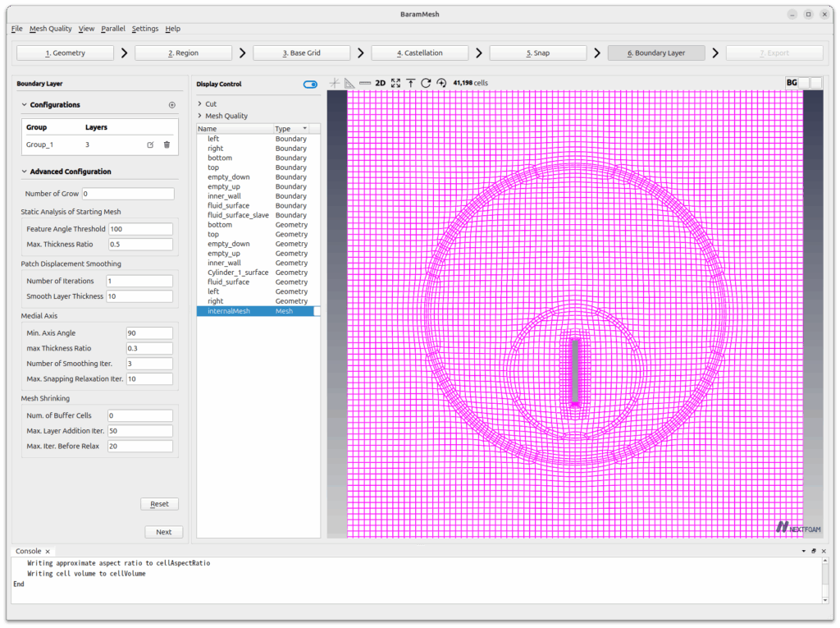Viewport: 840px width, 628px height.
Task: Pick the first background color swatch
Action: coord(804,83)
